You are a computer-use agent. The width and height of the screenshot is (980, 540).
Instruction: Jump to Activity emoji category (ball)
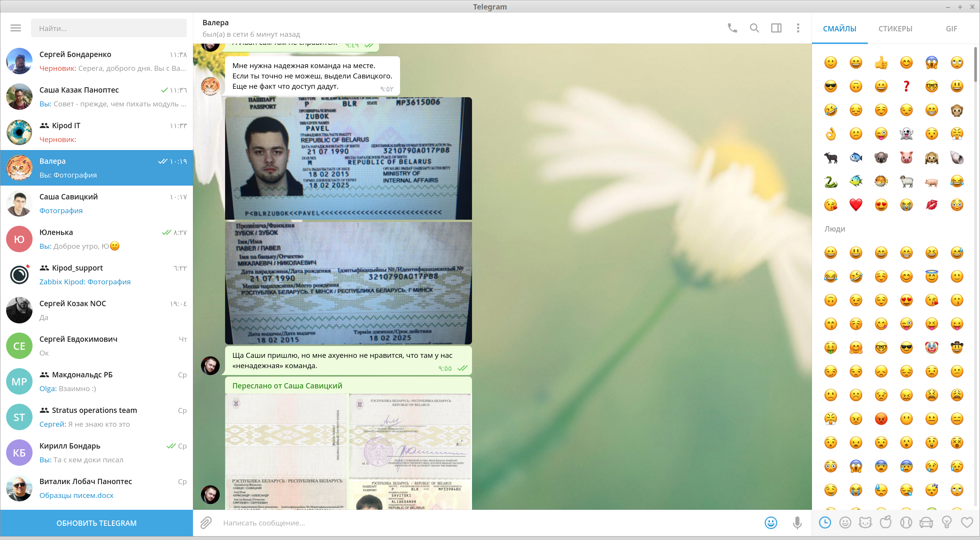pyautogui.click(x=906, y=522)
